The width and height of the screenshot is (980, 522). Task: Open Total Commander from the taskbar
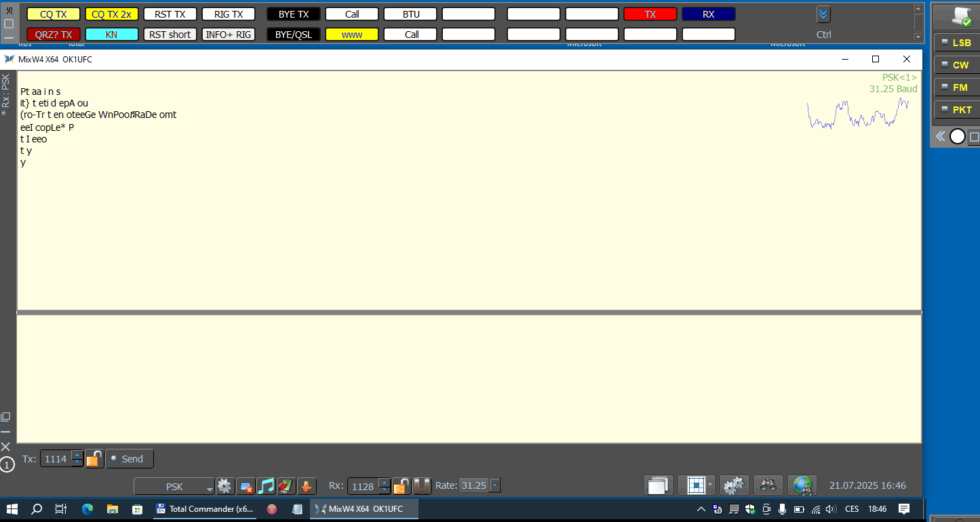pyautogui.click(x=203, y=509)
